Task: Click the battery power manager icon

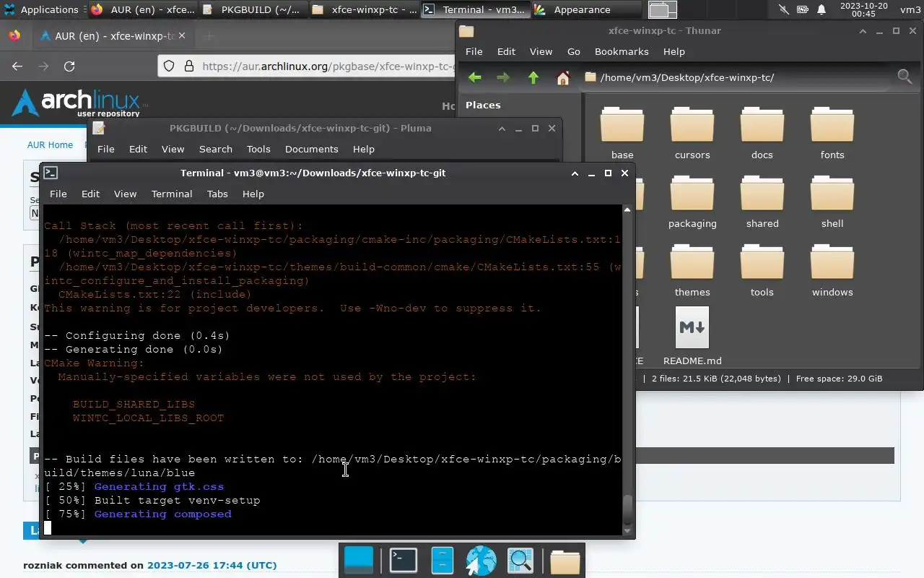Action: pyautogui.click(x=803, y=9)
